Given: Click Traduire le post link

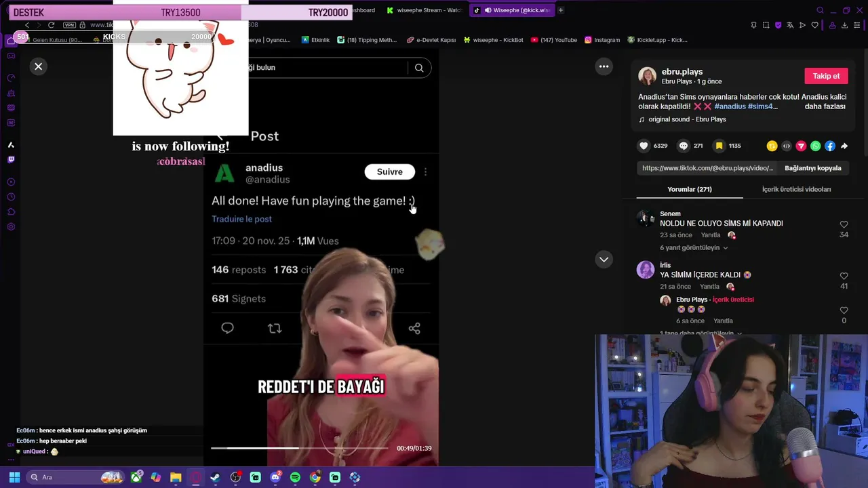Looking at the screenshot, I should [x=241, y=219].
